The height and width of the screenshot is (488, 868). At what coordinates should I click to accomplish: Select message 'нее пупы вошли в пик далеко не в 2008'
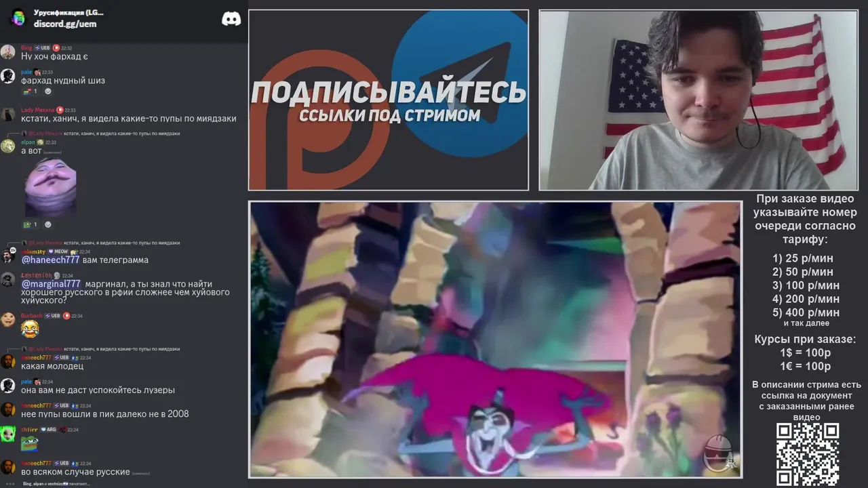point(105,413)
